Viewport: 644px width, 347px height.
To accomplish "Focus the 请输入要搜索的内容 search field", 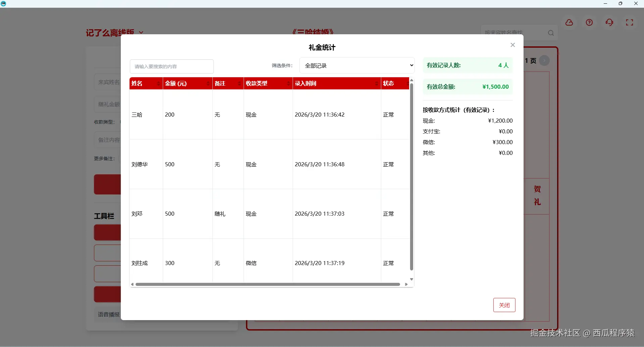I will (x=172, y=67).
